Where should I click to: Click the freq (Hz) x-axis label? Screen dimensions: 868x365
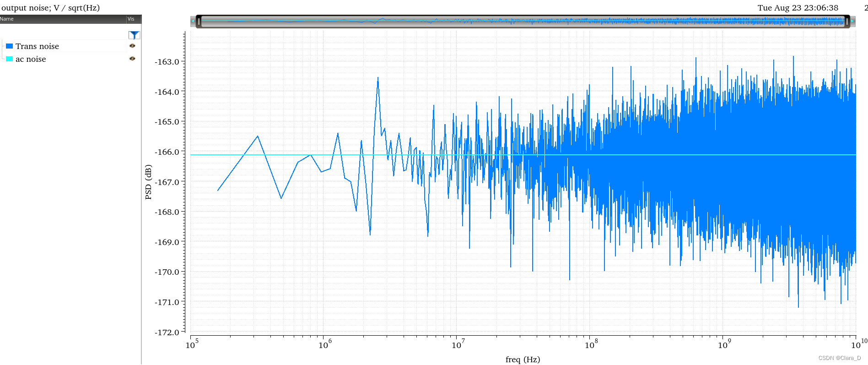(x=523, y=360)
